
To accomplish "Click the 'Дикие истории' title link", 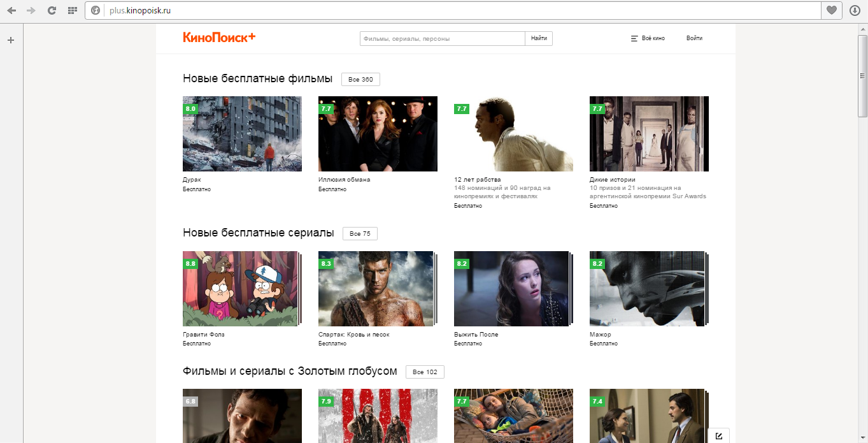I will tap(612, 180).
